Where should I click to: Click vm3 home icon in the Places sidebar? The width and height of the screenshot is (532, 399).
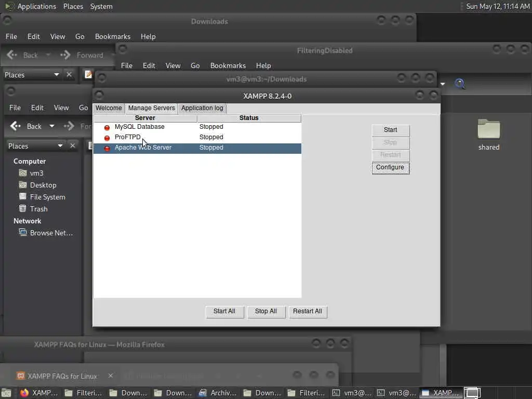[x=23, y=173]
